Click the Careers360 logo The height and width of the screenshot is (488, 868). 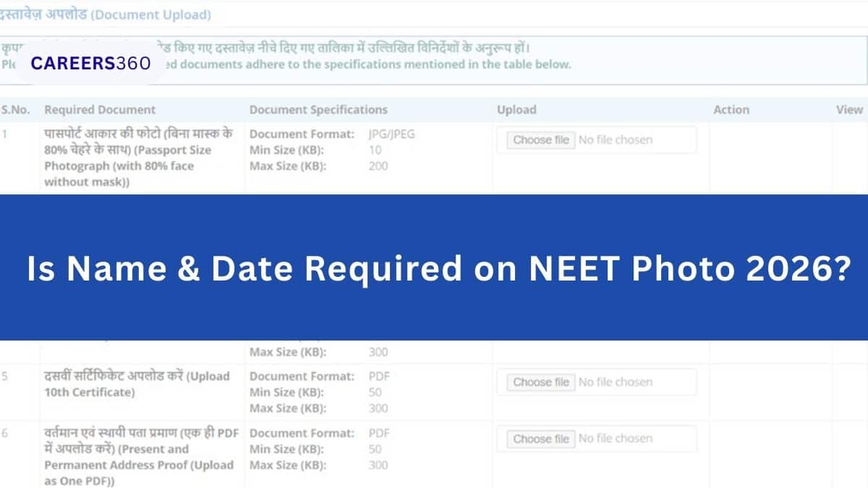point(89,64)
